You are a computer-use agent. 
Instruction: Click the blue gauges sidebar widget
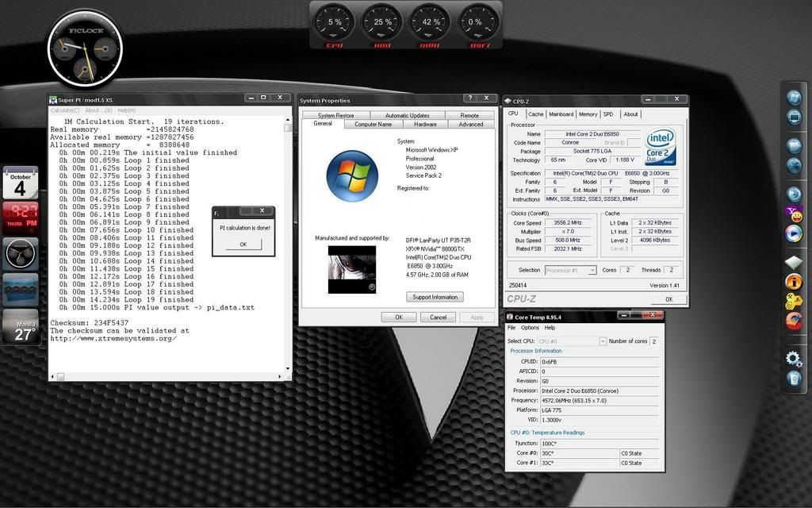click(x=20, y=289)
